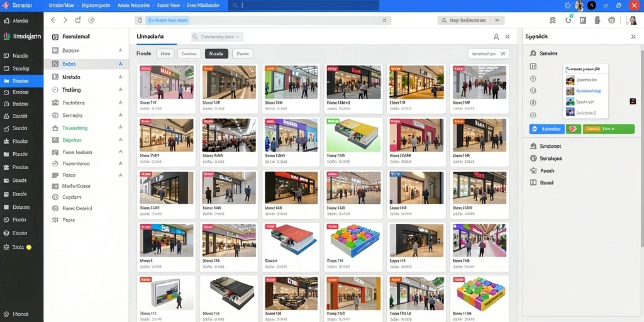Click the sun-shaped settings icon in the blue title bar
This screenshot has height=322, width=644.
568,5
